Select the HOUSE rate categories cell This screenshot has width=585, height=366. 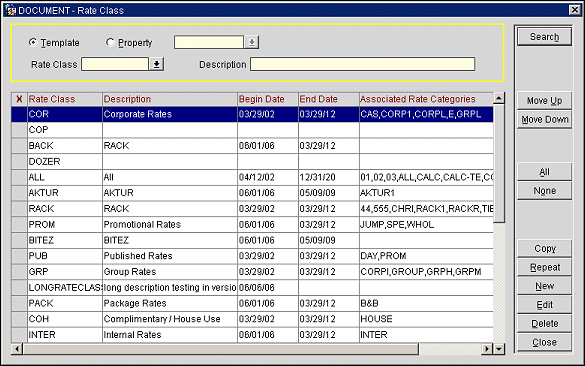(426, 319)
